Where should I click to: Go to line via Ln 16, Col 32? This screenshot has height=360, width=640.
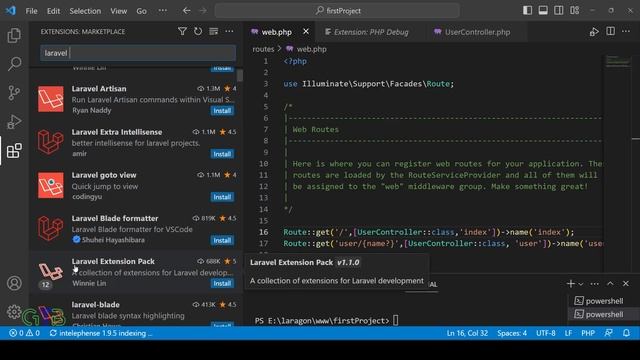(x=467, y=333)
